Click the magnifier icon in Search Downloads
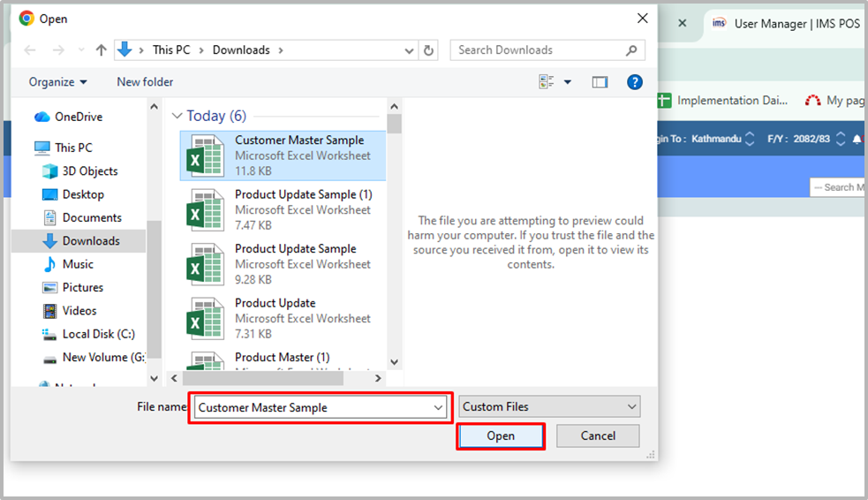The height and width of the screenshot is (500, 868). pyautogui.click(x=631, y=50)
